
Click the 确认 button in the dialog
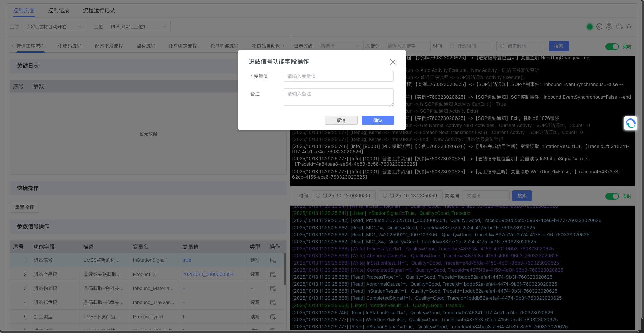(378, 120)
